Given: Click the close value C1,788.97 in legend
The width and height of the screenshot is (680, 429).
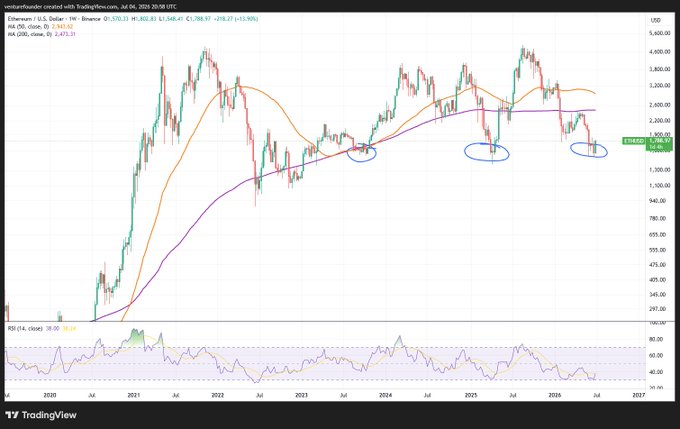Looking at the screenshot, I should pos(198,19).
